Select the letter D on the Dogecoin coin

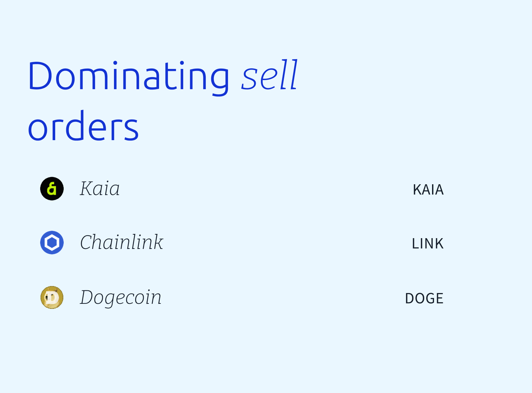tap(53, 298)
